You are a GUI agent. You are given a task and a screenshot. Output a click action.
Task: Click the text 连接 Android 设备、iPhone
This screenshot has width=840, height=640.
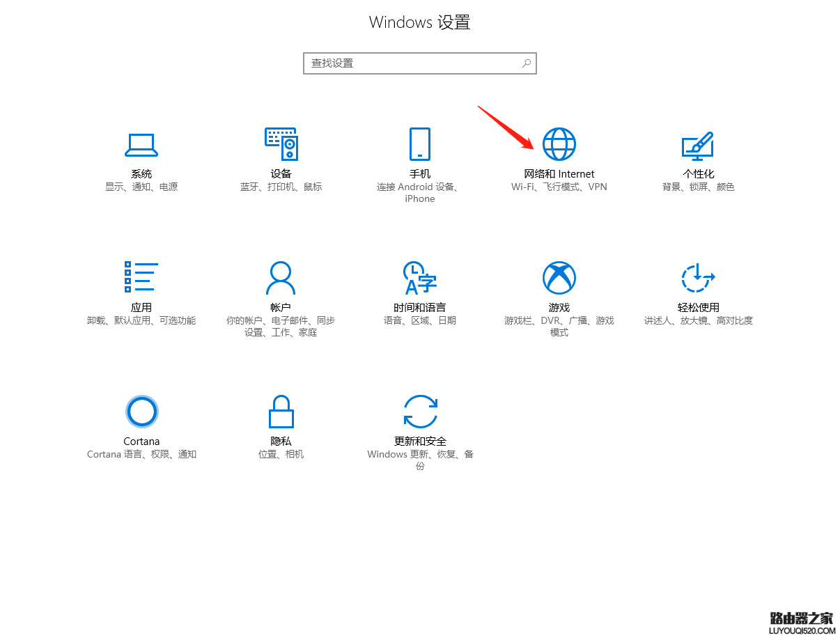click(420, 193)
